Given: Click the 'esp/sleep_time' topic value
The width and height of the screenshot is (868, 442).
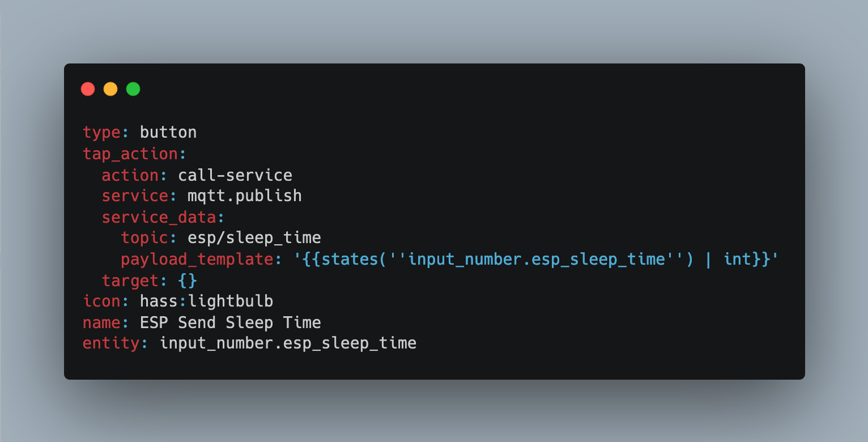Looking at the screenshot, I should click(254, 238).
